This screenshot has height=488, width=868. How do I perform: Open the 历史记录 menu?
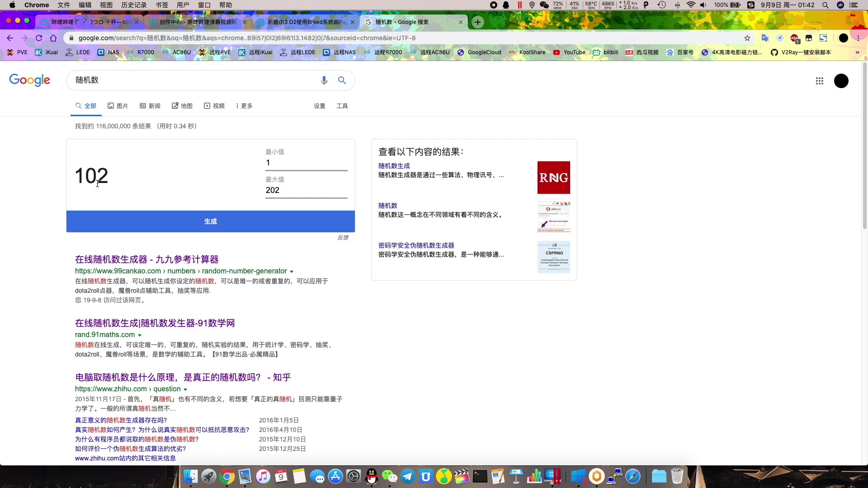134,5
